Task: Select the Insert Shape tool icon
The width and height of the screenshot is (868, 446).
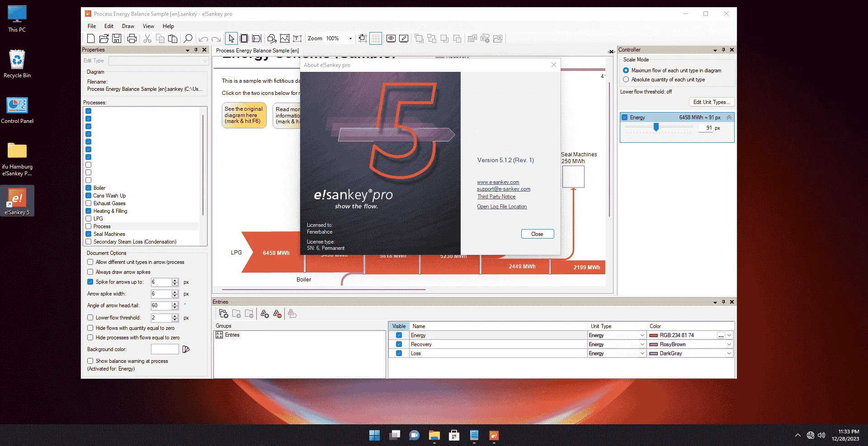Action: (x=272, y=38)
